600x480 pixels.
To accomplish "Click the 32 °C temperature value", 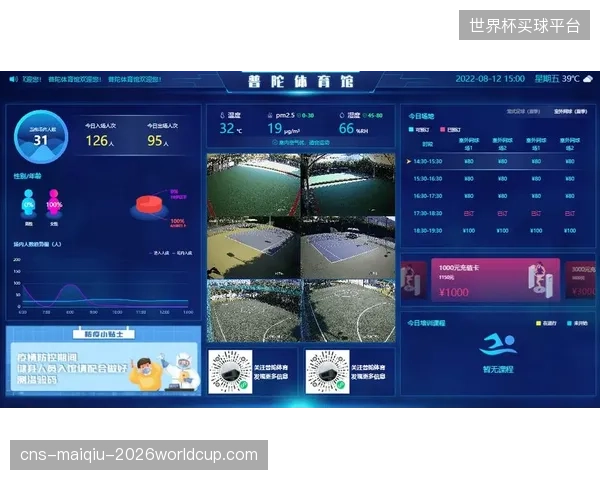I will (231, 129).
